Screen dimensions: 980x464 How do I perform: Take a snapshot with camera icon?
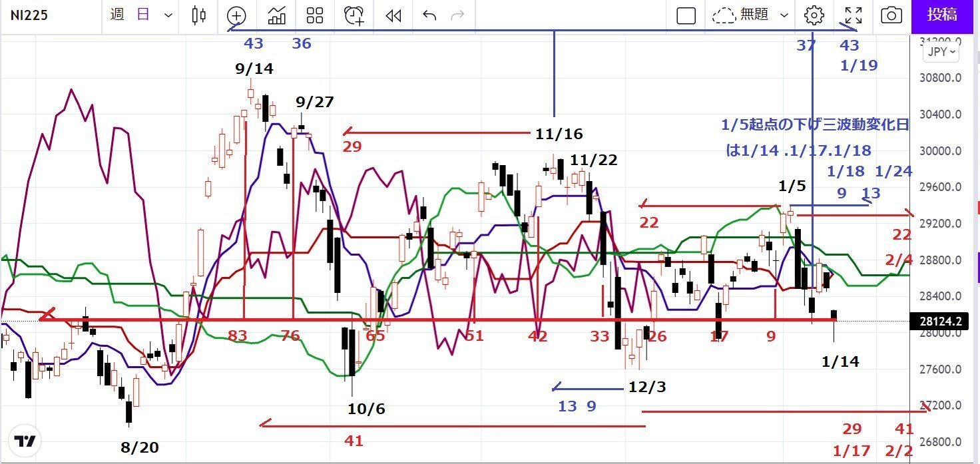coord(891,15)
